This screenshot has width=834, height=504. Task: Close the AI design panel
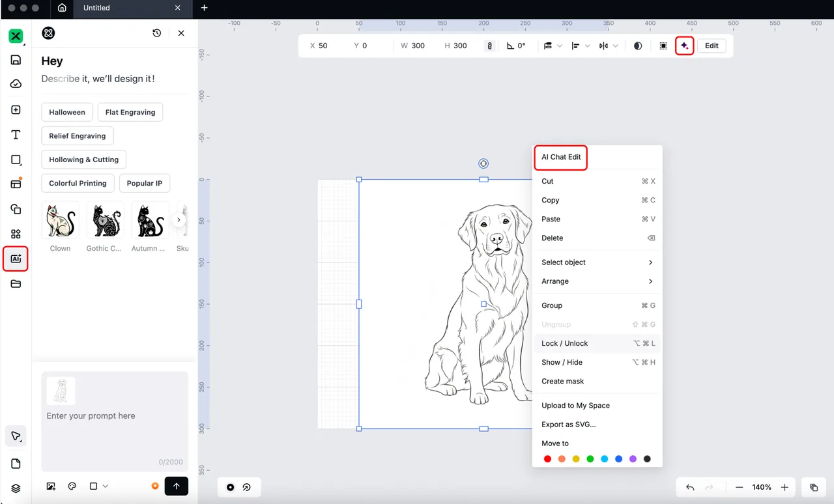point(181,33)
